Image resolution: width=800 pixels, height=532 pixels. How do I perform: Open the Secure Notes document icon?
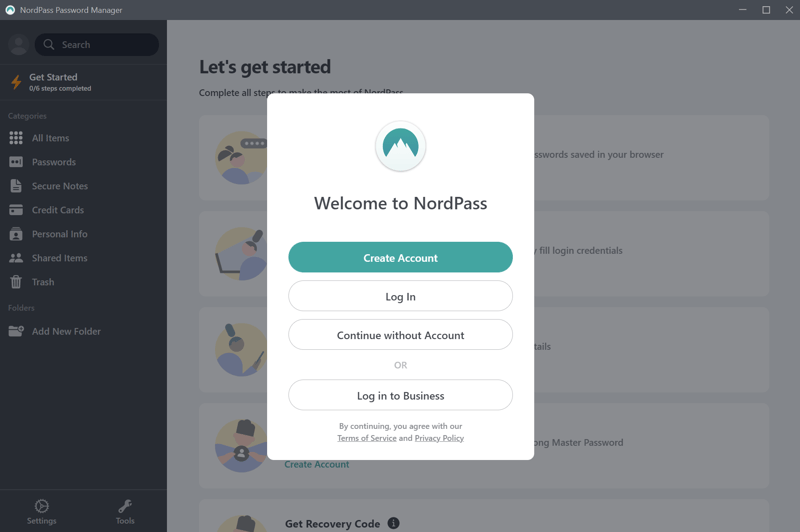[x=16, y=186]
